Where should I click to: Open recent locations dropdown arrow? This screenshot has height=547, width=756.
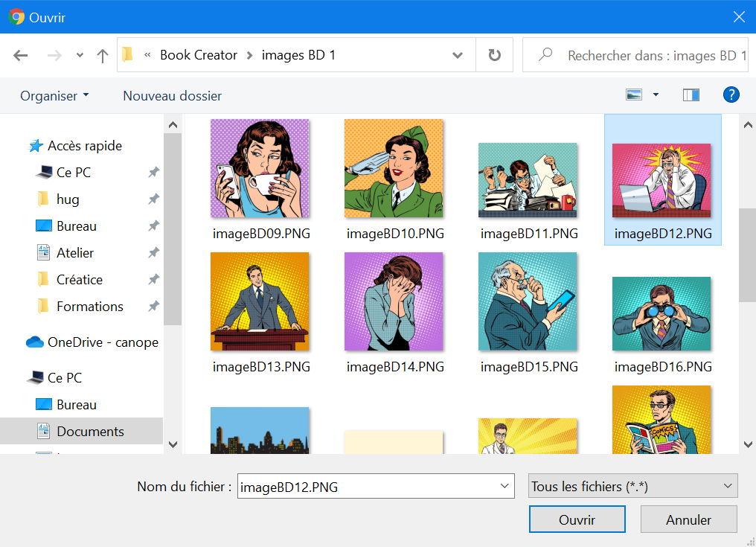pos(80,56)
